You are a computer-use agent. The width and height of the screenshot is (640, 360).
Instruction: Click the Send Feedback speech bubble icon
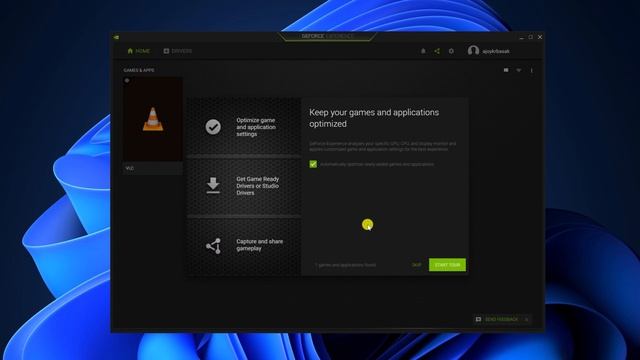[478, 319]
